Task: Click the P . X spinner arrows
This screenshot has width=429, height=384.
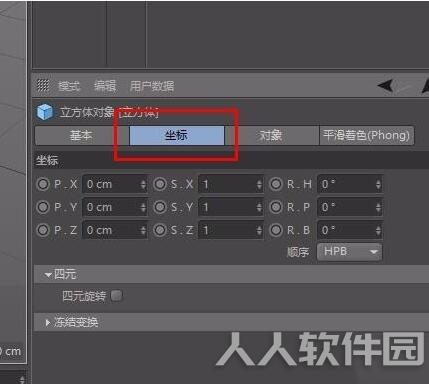Action: (x=143, y=184)
